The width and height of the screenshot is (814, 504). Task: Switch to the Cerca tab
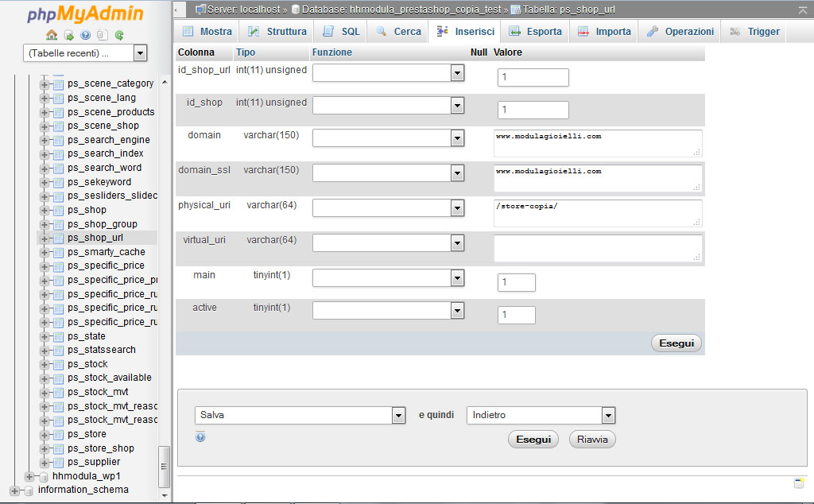click(x=398, y=31)
